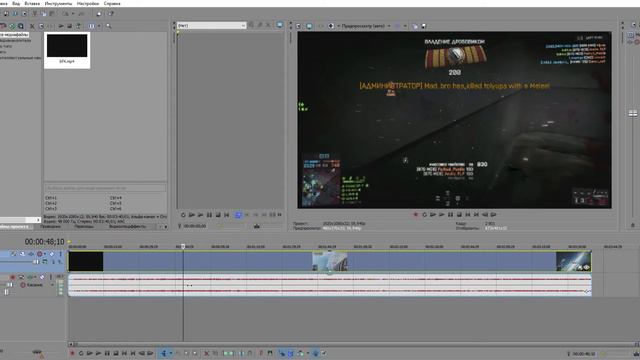
Task: Search project media with magnifier icon
Action: [109, 26]
